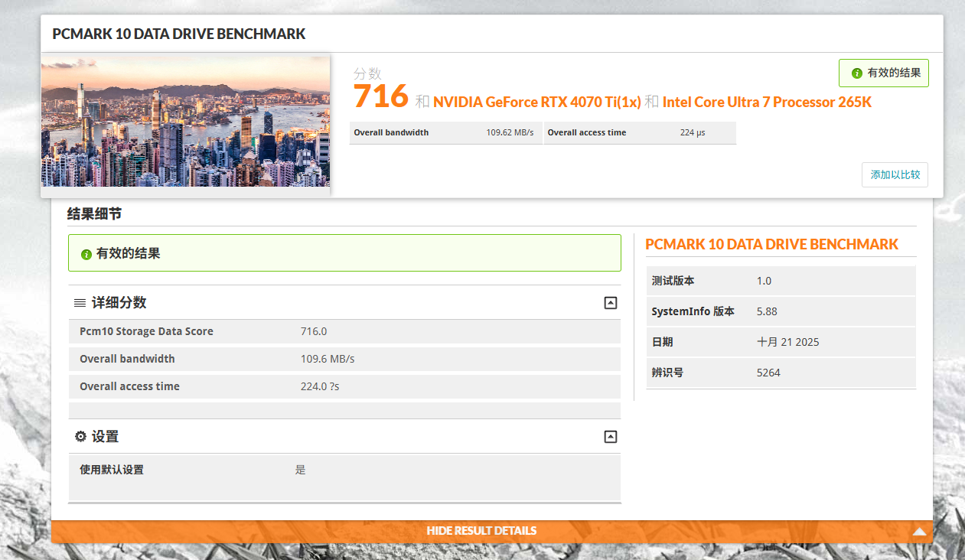Click the 十月 21 2025 date value
The height and width of the screenshot is (560, 965).
click(x=788, y=342)
